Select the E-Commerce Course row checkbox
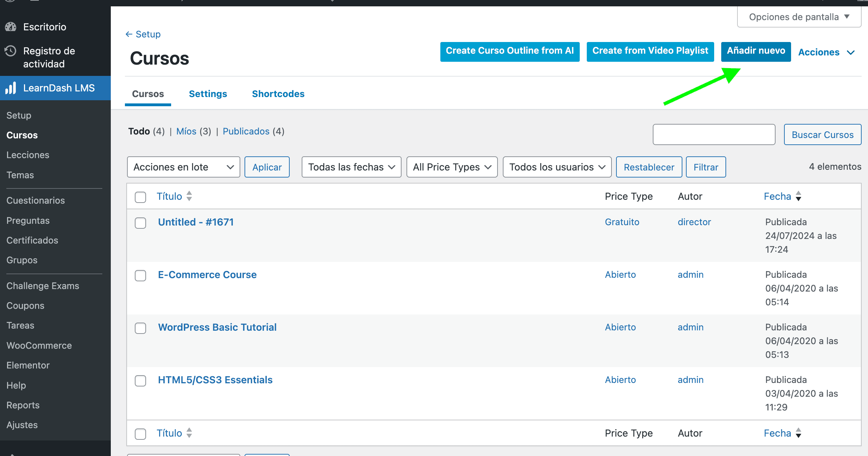This screenshot has width=868, height=456. [140, 276]
